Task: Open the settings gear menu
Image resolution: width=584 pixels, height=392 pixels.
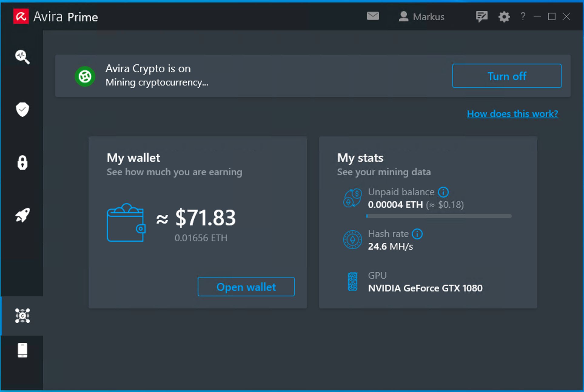Action: point(504,17)
